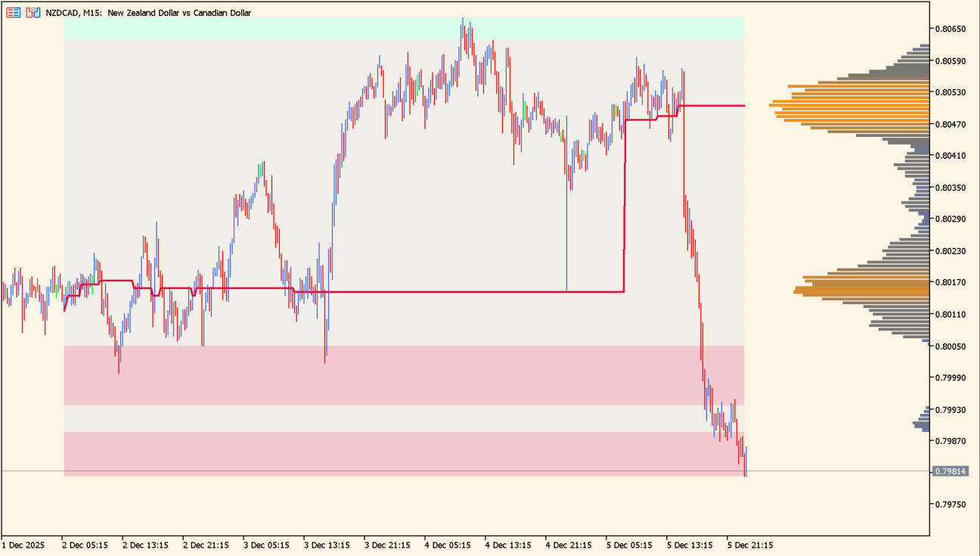The height and width of the screenshot is (556, 980).
Task: Click the 0.79750 price scale label
Action: [951, 504]
